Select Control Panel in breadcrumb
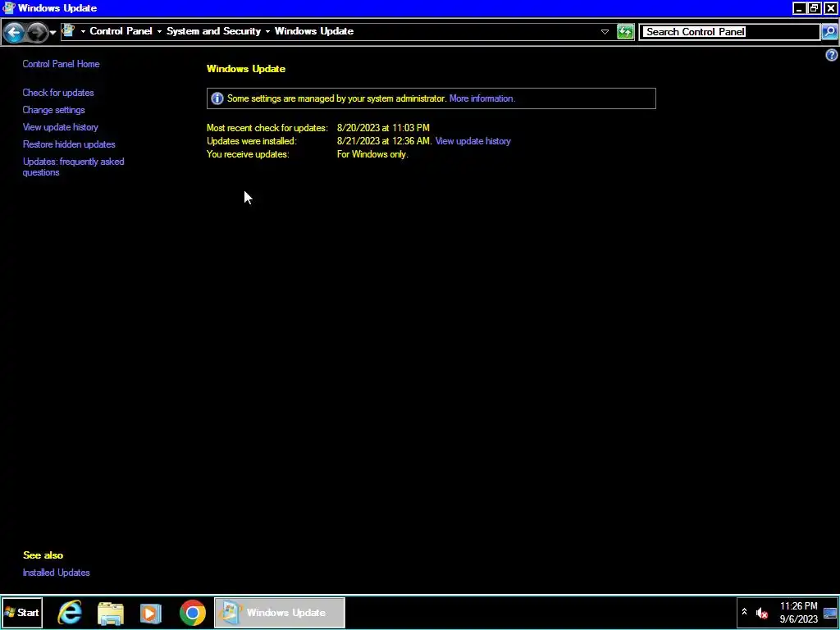Viewport: 840px width, 630px height. [x=121, y=31]
